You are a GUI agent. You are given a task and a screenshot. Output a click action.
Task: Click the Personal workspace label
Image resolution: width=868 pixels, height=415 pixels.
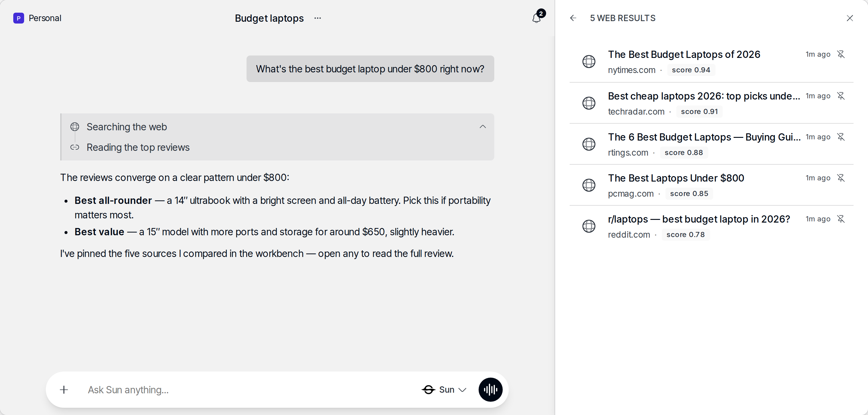[x=45, y=18]
